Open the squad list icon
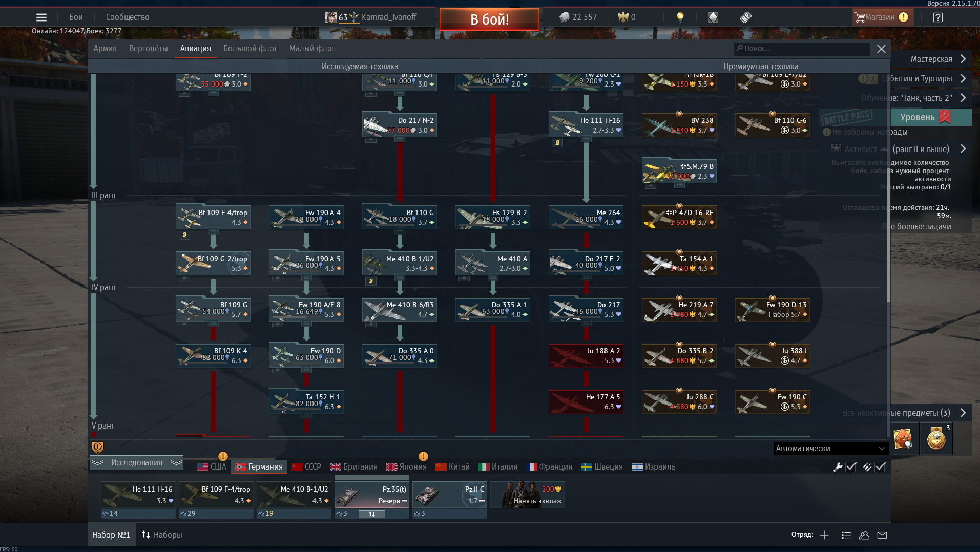Screen dimensions: 980x552 846,535
